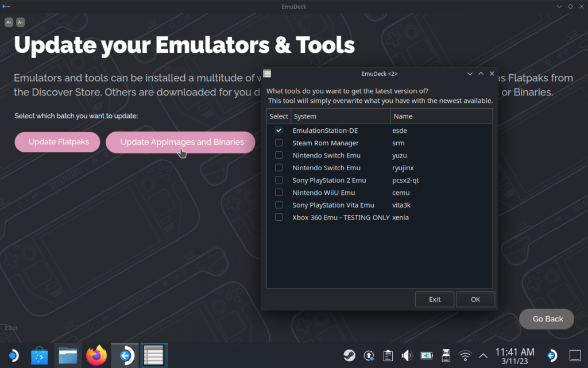Click the cemu name cell
588x368 pixels.
click(401, 192)
